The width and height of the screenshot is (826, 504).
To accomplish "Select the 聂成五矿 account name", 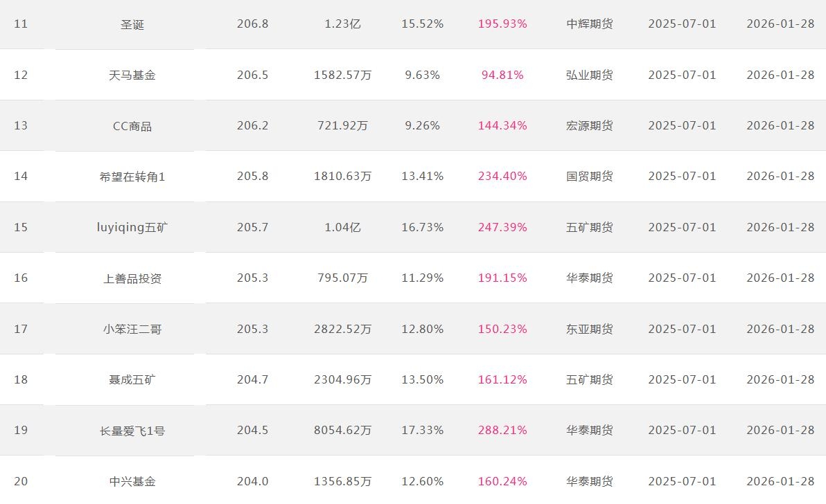I will click(132, 379).
